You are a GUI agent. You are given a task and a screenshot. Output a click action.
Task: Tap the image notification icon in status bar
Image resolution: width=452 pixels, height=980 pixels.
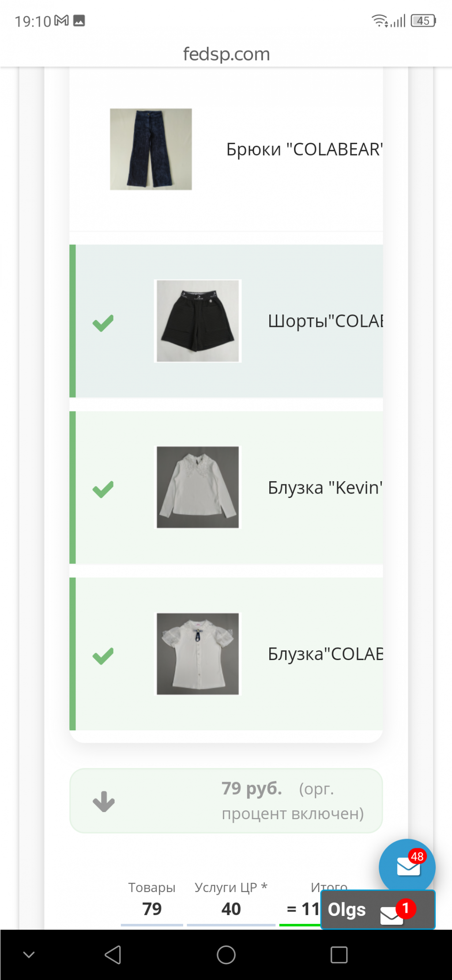79,20
